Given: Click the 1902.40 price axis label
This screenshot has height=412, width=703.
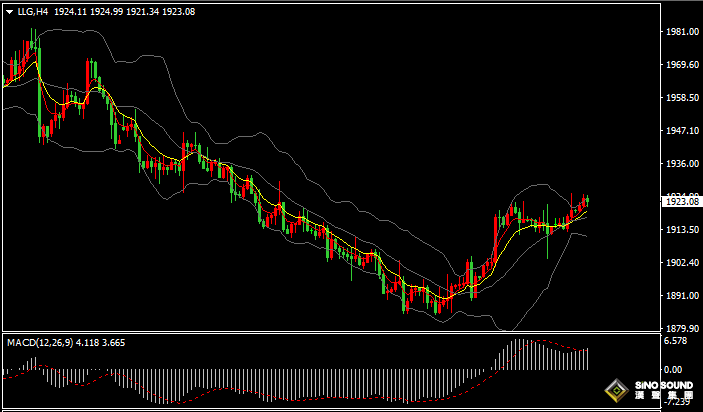Looking at the screenshot, I should pos(680,263).
